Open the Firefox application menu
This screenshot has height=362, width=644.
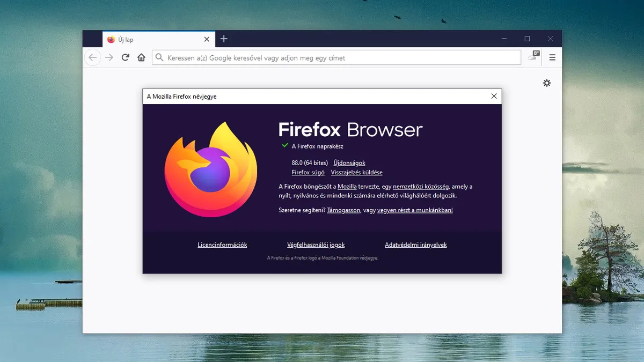[x=552, y=57]
